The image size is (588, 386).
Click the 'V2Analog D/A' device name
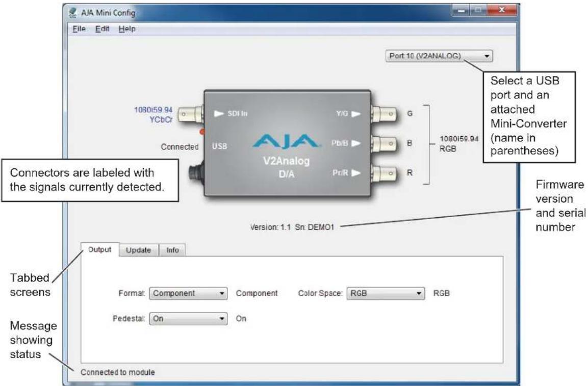coord(287,167)
